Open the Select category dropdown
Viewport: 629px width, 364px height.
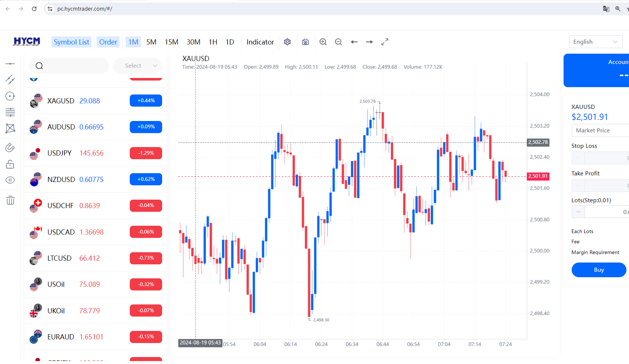click(x=137, y=66)
